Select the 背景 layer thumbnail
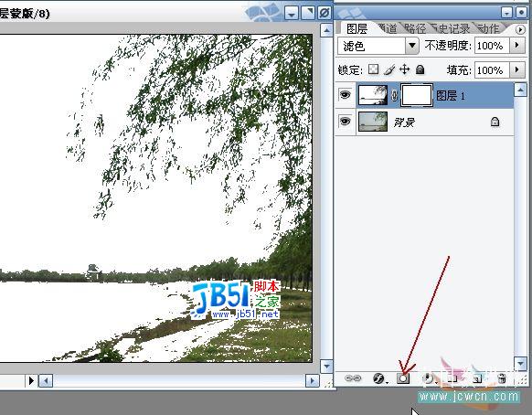This screenshot has width=532, height=415. [x=373, y=122]
